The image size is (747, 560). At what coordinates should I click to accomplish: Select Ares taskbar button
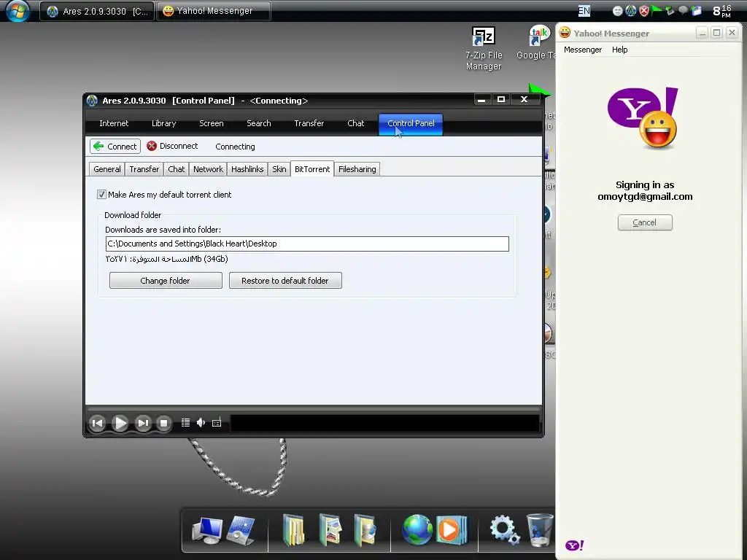(97, 11)
